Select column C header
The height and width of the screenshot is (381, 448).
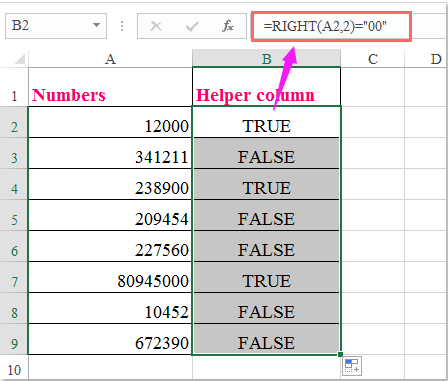click(x=373, y=59)
